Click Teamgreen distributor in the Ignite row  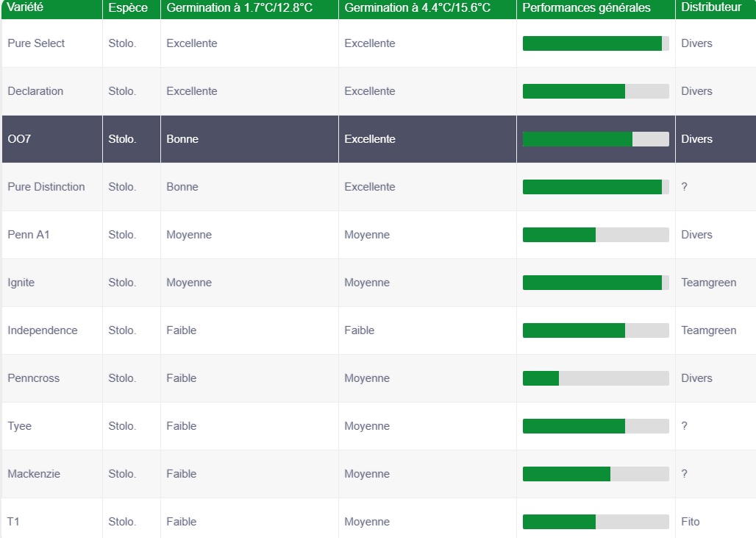pos(708,283)
